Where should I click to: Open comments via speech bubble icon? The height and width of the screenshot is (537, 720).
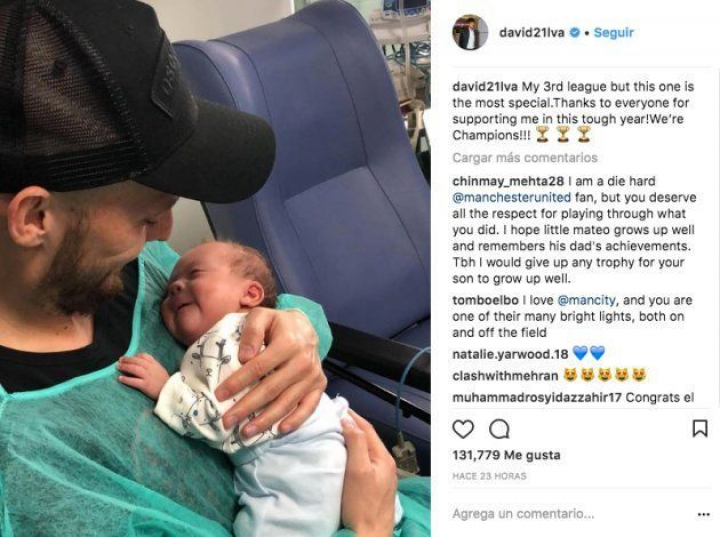[499, 430]
